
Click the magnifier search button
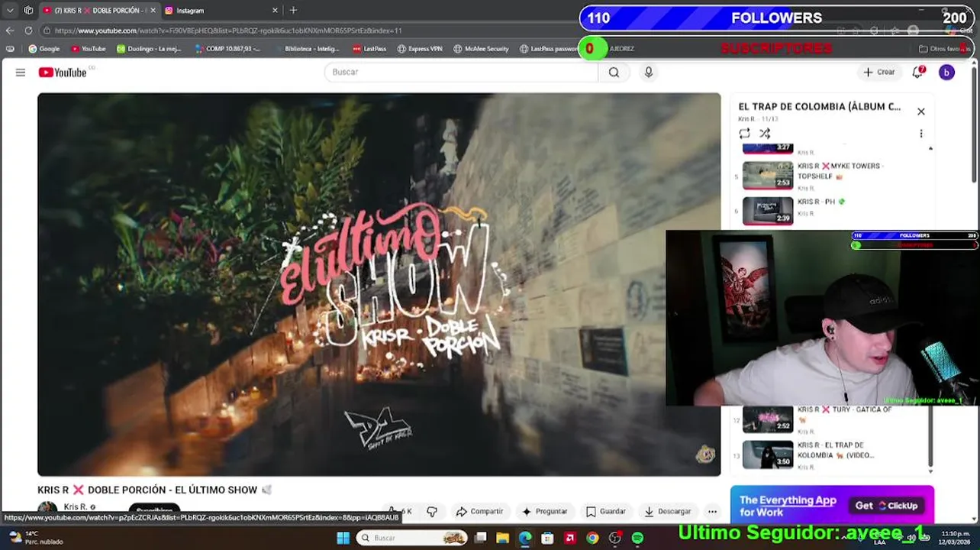[x=614, y=72]
